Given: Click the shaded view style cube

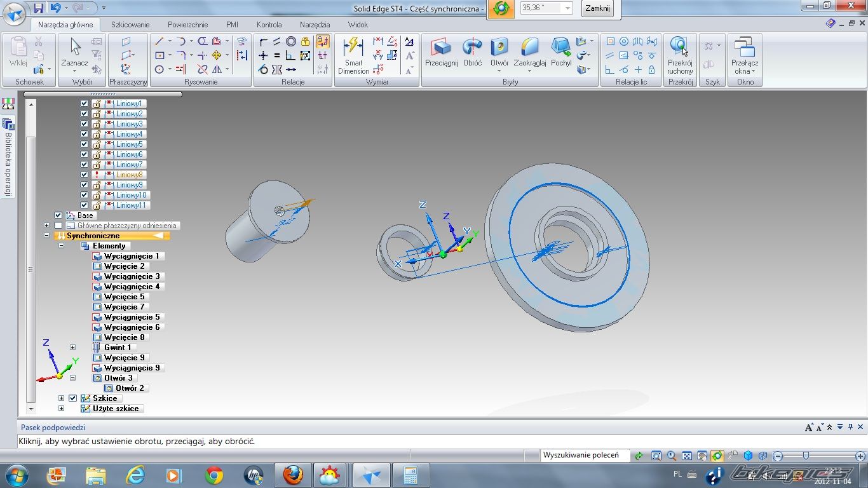Looking at the screenshot, I should click(748, 456).
